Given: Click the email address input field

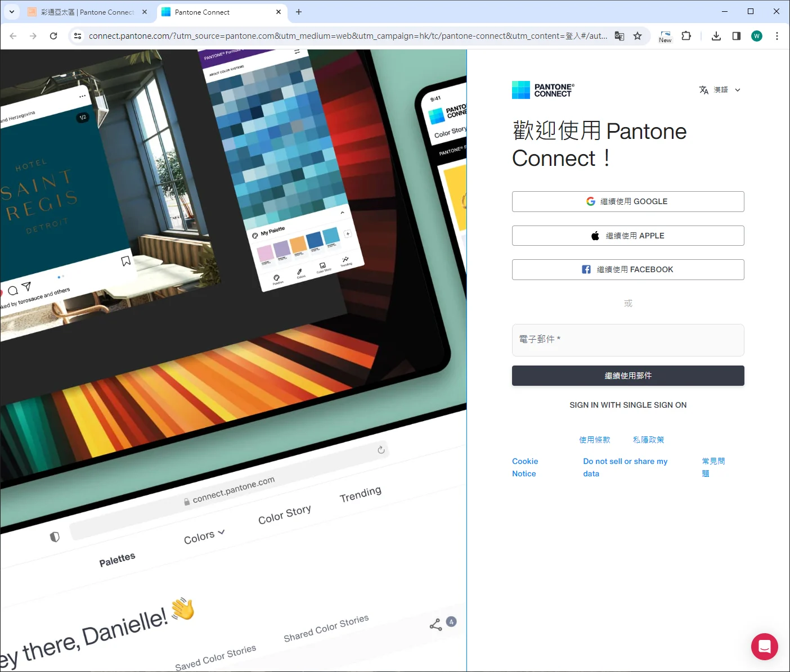Looking at the screenshot, I should click(x=628, y=340).
